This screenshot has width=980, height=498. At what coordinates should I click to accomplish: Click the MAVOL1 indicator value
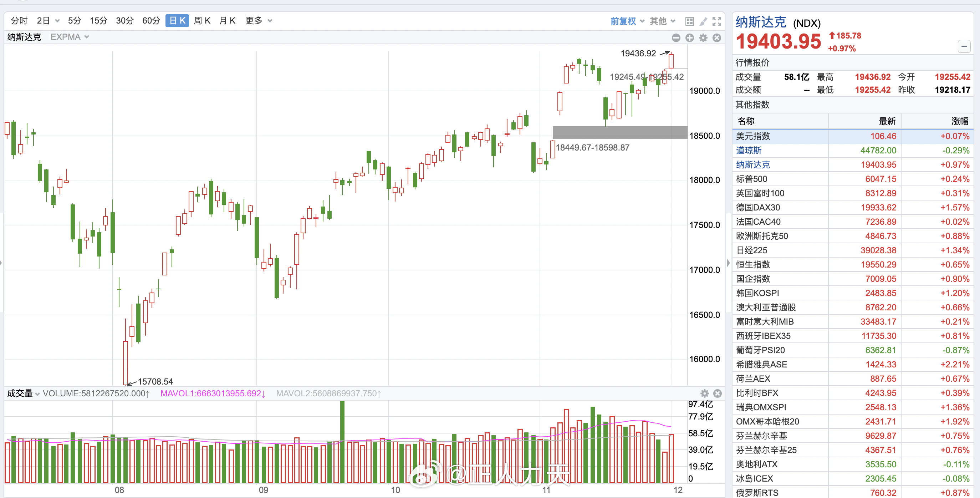coord(213,393)
